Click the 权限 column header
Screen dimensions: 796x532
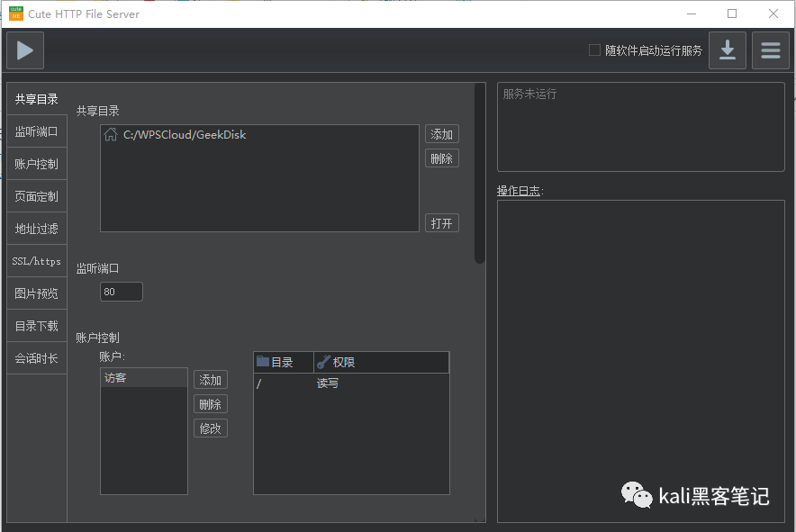(x=381, y=362)
